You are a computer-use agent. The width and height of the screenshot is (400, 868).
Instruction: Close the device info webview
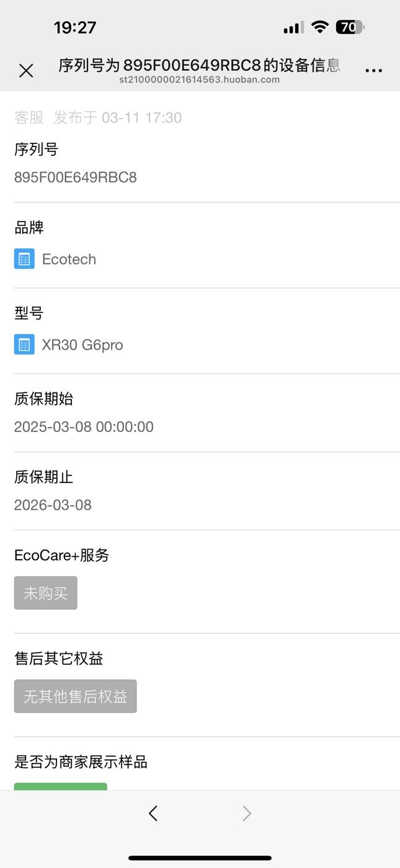26,71
